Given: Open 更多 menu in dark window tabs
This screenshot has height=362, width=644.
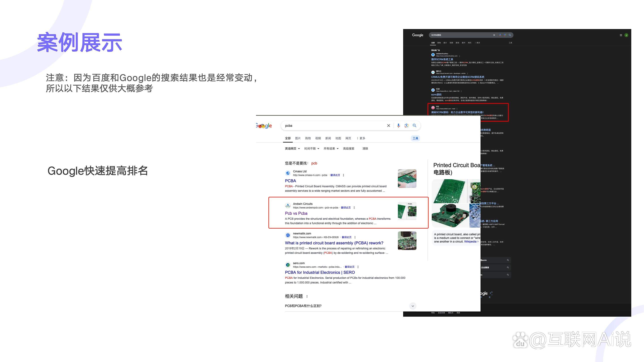Looking at the screenshot, I should (x=477, y=43).
